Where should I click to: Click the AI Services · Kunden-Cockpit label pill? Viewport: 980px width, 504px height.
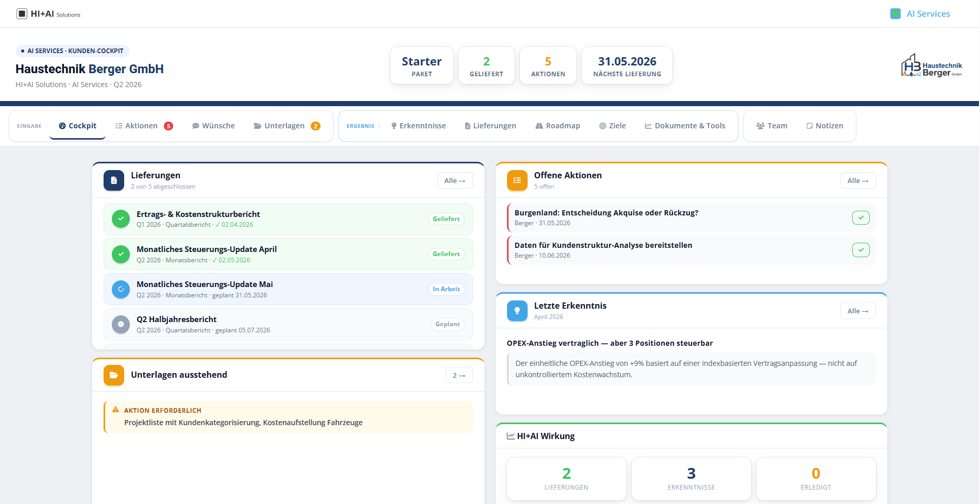(72, 51)
